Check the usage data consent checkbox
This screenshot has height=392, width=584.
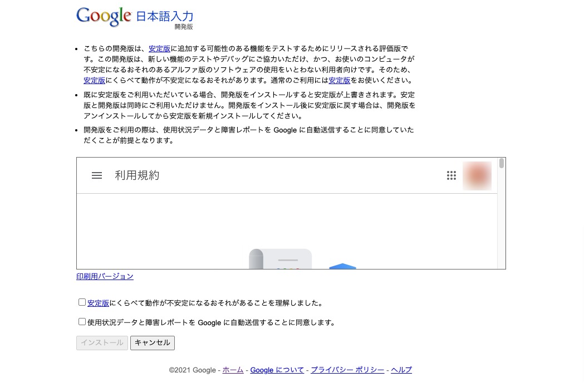82,321
